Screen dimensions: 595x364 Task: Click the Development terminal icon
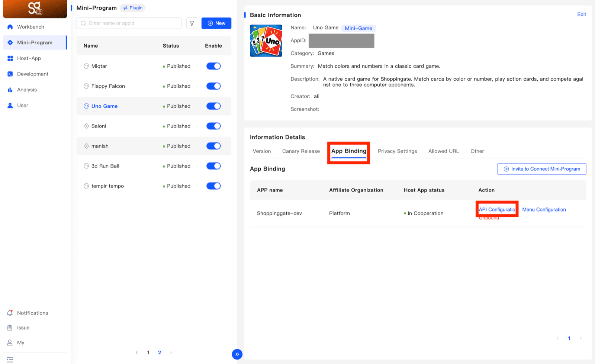(x=10, y=74)
